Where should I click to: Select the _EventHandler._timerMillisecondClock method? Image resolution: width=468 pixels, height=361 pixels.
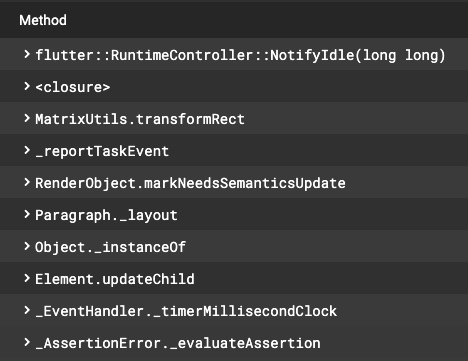point(186,311)
